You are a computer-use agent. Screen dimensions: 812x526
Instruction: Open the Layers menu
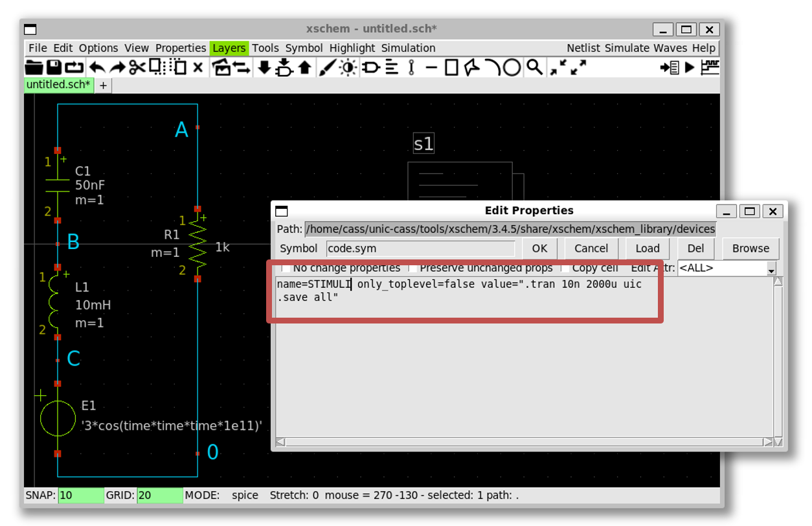pyautogui.click(x=229, y=48)
